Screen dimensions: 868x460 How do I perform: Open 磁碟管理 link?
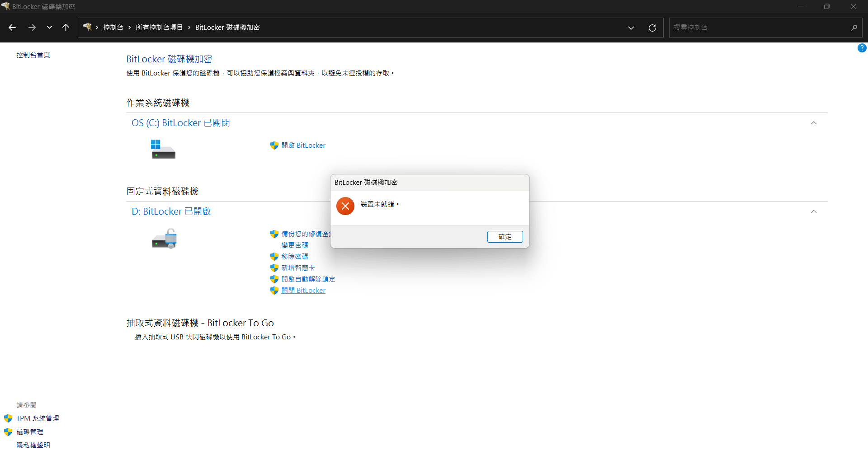tap(30, 432)
